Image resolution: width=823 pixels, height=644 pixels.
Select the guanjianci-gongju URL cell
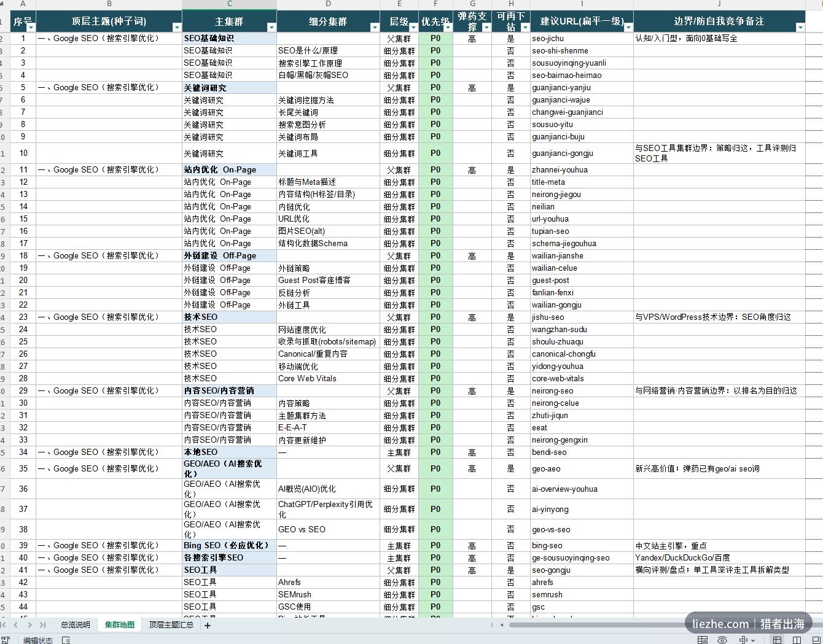click(x=582, y=153)
